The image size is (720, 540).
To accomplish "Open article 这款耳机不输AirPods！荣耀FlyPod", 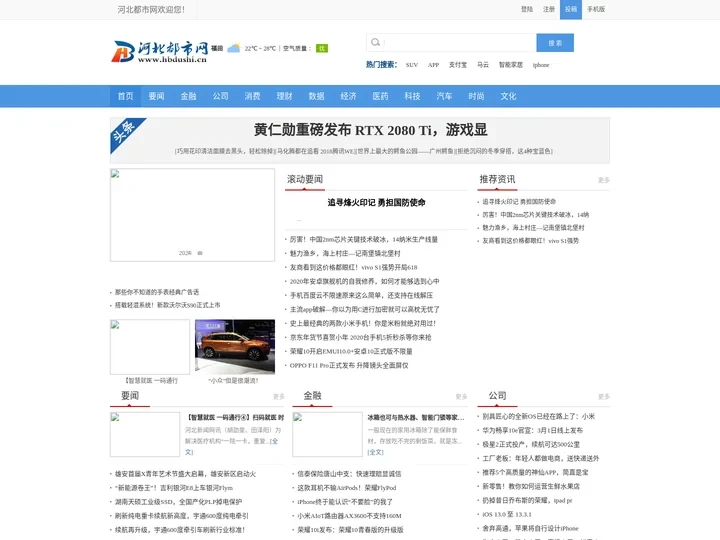I will [x=346, y=488].
